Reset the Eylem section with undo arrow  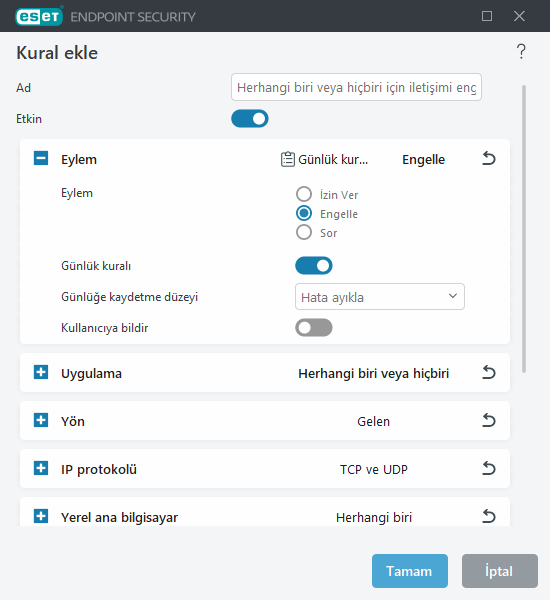[488, 158]
